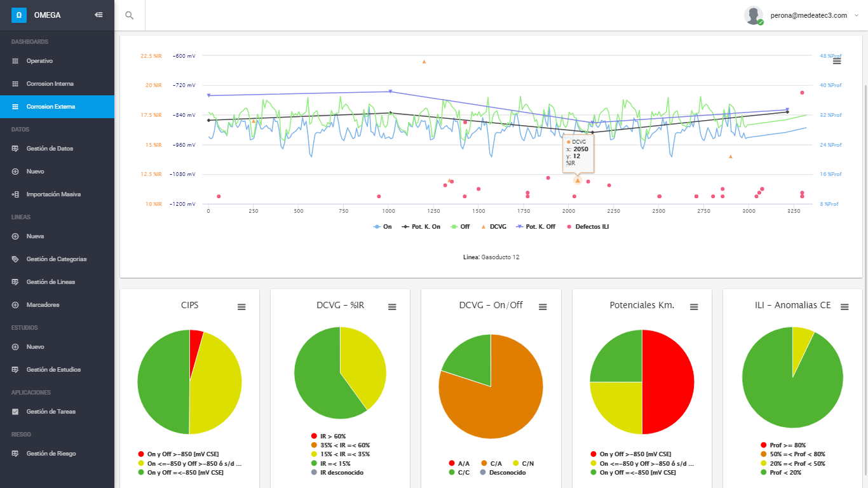868x488 pixels.
Task: Open the ILI - Anomalias CE chart menu
Action: coord(844,307)
